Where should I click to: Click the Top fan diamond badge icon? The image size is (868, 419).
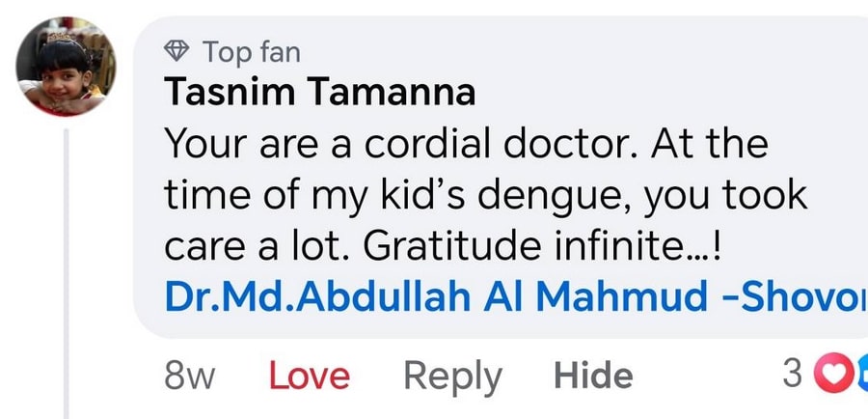178,49
